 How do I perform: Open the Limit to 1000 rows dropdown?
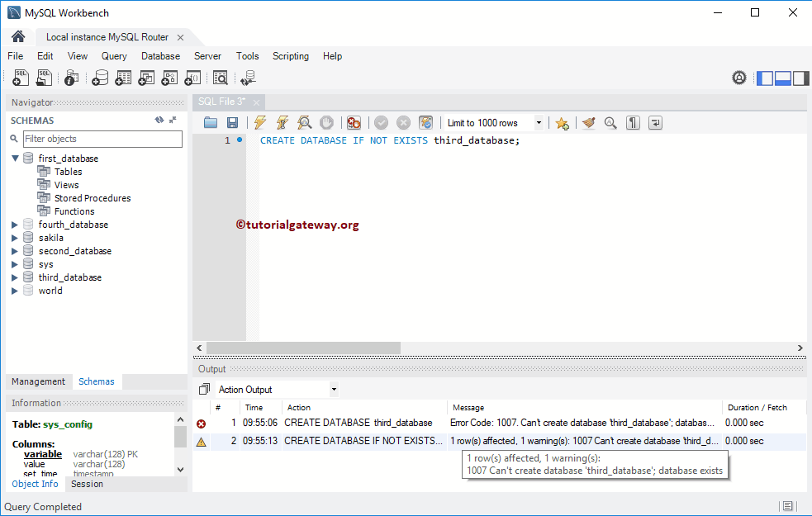(x=539, y=122)
